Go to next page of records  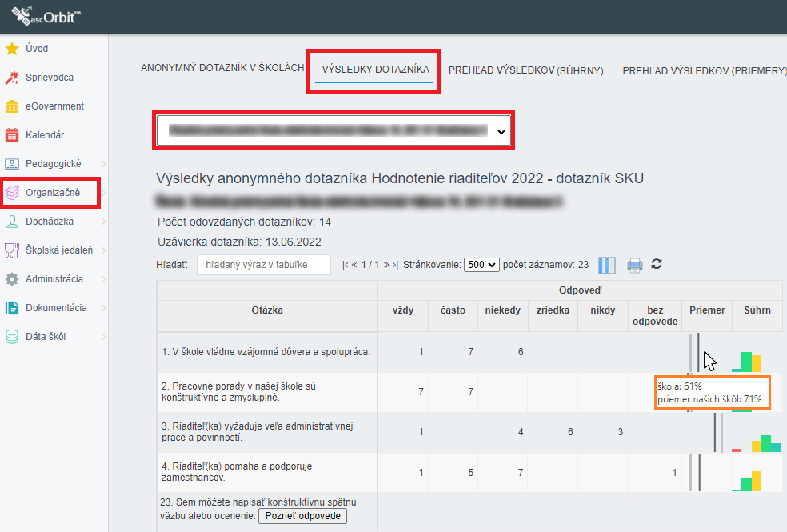tap(386, 265)
